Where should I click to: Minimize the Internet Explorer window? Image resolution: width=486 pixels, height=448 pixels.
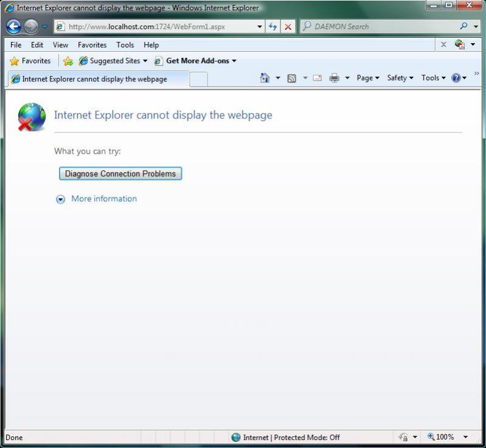pos(434,5)
